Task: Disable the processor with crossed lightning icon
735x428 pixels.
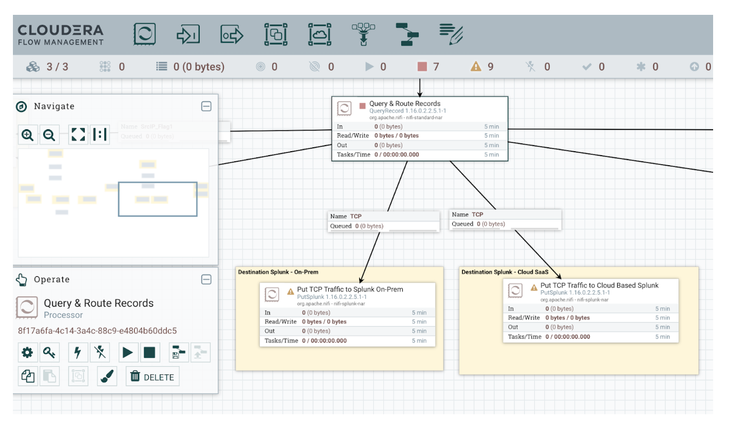Action: (100, 352)
